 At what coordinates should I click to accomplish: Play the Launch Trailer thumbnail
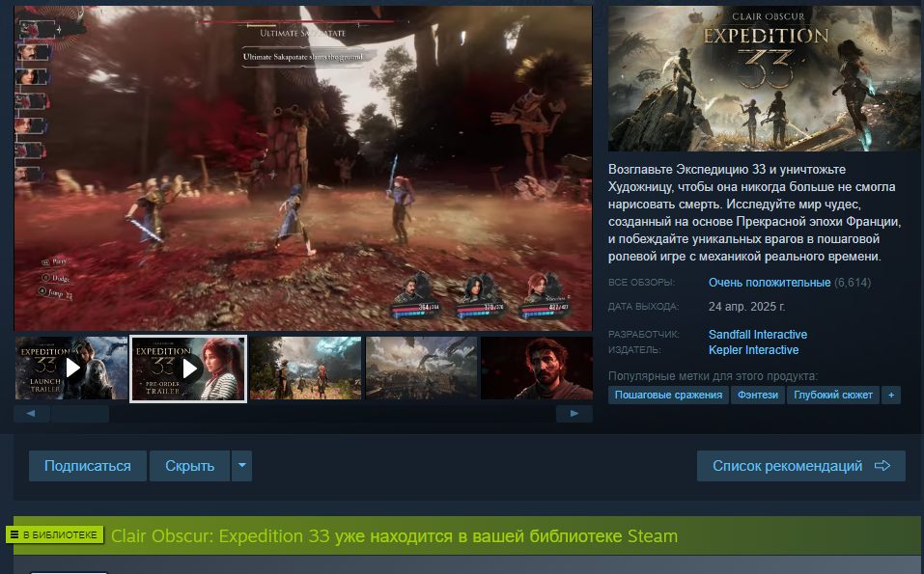coord(71,368)
